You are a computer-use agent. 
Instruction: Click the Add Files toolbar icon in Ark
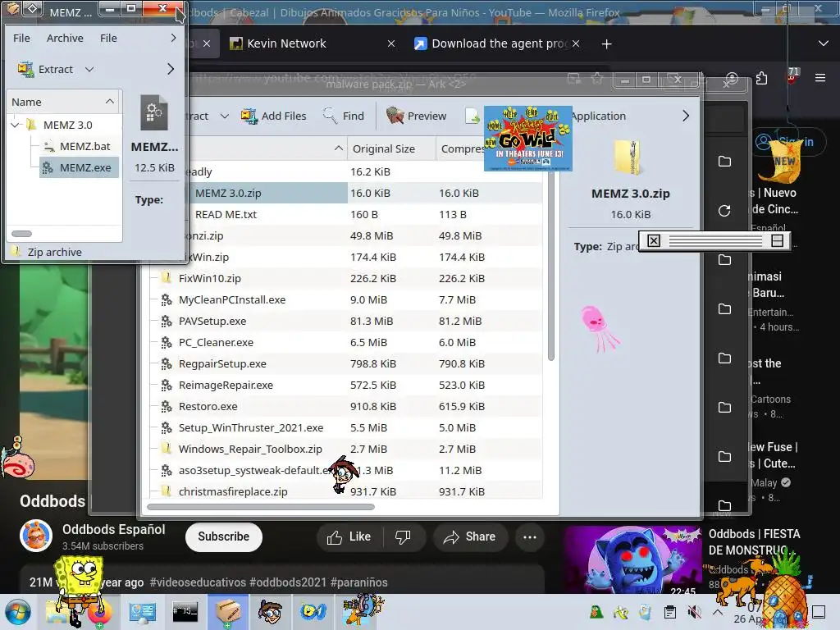tap(249, 116)
